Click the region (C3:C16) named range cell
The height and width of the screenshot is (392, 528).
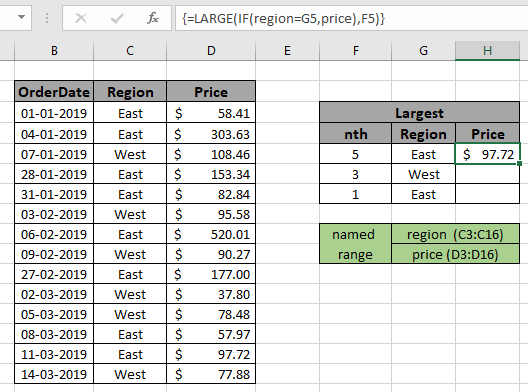click(x=455, y=234)
